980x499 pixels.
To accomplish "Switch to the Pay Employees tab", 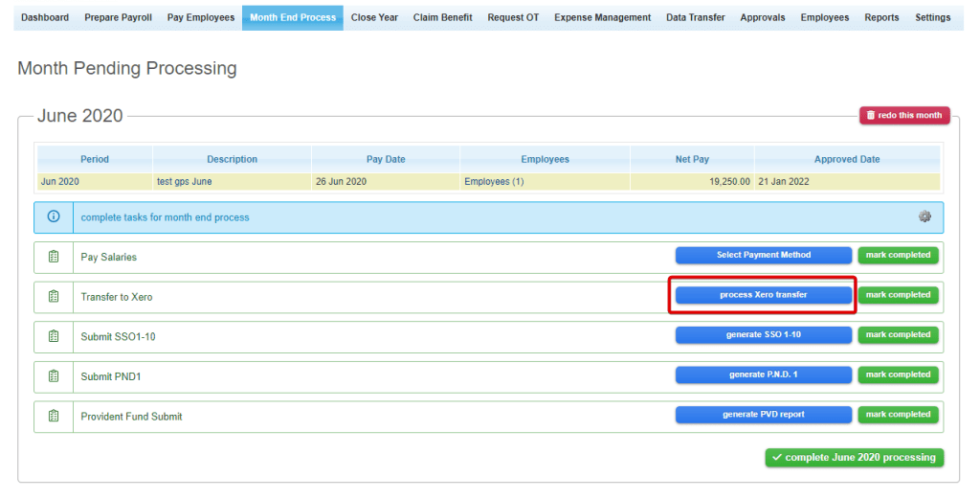I will 201,17.
